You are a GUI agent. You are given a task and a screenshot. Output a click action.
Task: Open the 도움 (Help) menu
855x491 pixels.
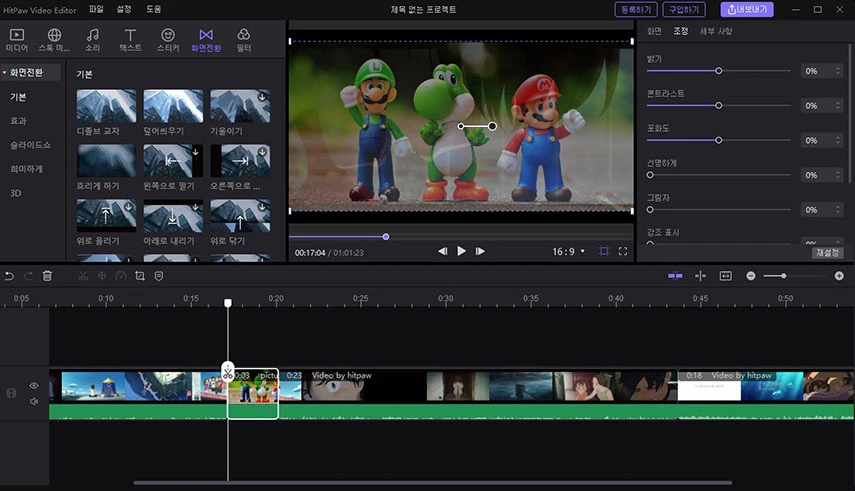(x=153, y=9)
